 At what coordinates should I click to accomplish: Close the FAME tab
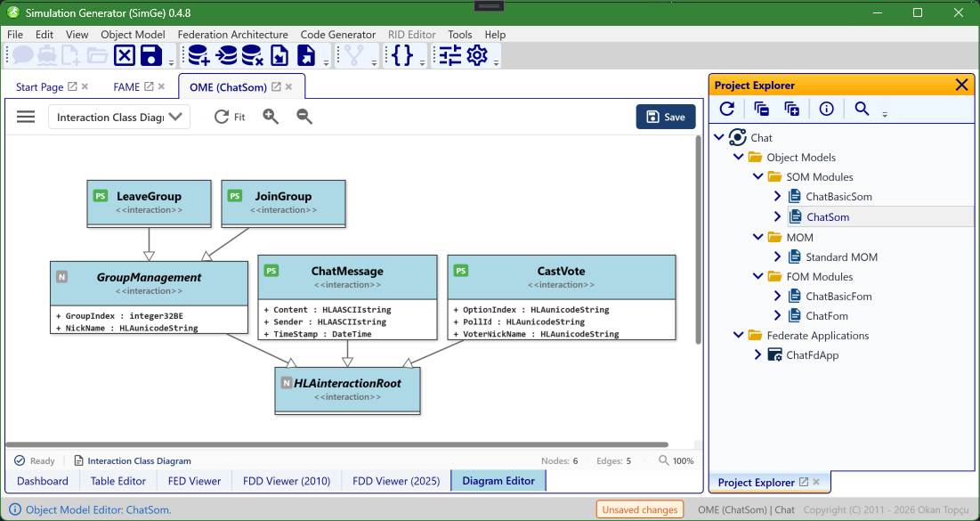pyautogui.click(x=161, y=87)
